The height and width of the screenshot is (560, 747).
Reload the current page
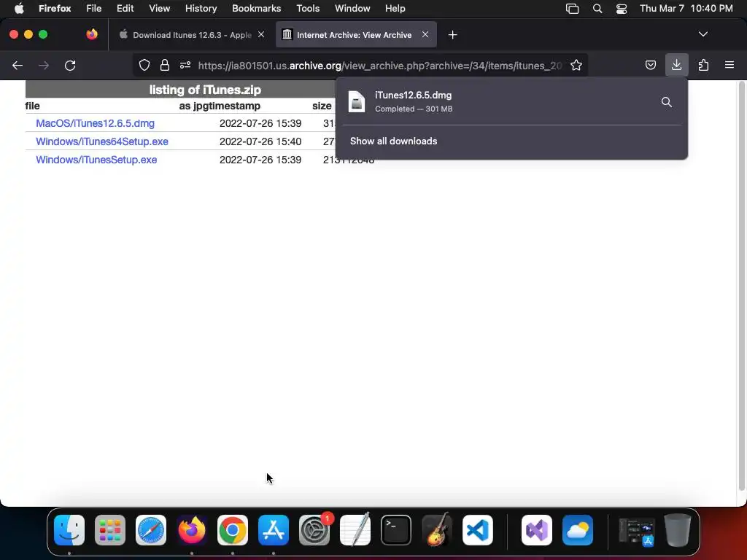70,65
